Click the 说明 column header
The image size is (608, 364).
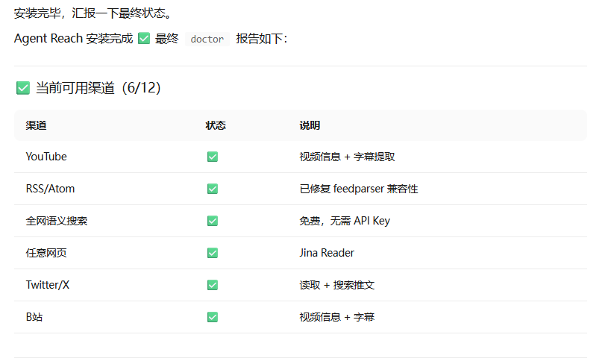click(310, 125)
